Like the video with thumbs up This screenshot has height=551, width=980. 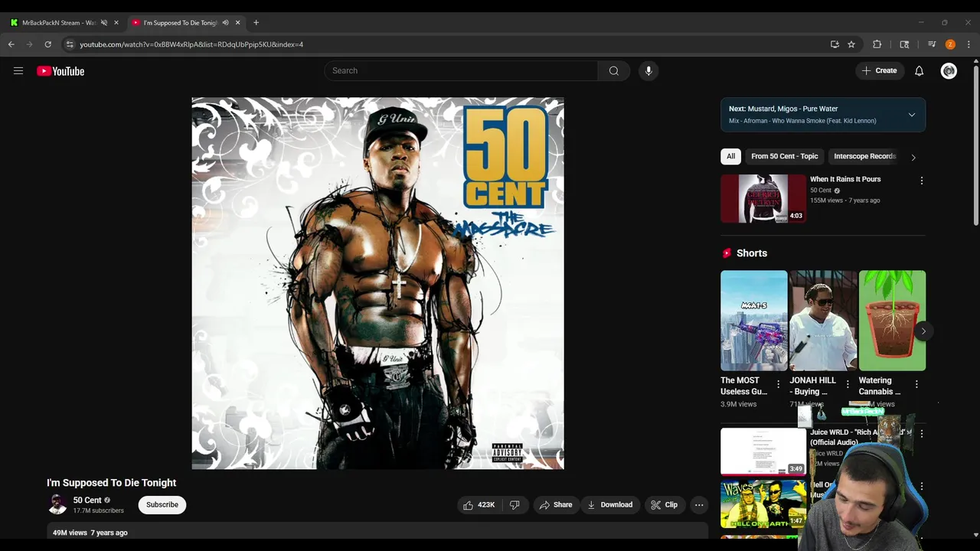(x=479, y=505)
